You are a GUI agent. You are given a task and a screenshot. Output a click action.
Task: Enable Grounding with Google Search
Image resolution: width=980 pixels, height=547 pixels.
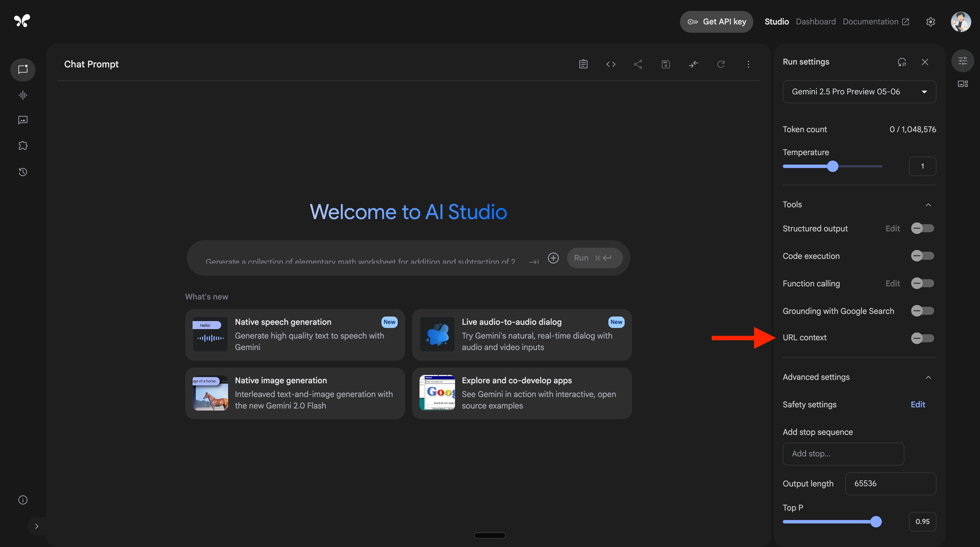coord(922,311)
